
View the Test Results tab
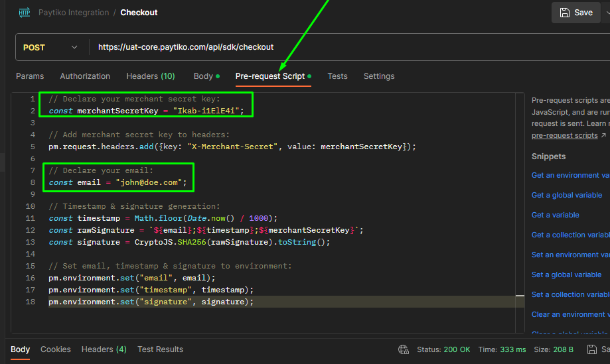160,349
